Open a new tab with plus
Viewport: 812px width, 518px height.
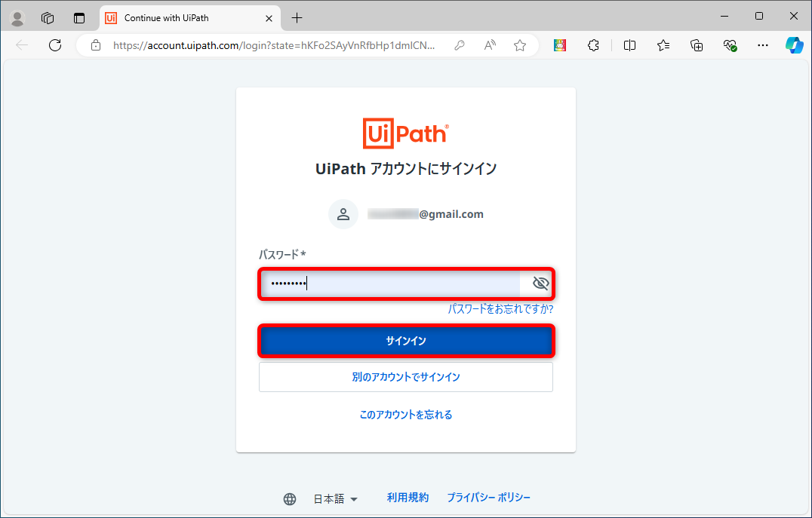[x=297, y=18]
